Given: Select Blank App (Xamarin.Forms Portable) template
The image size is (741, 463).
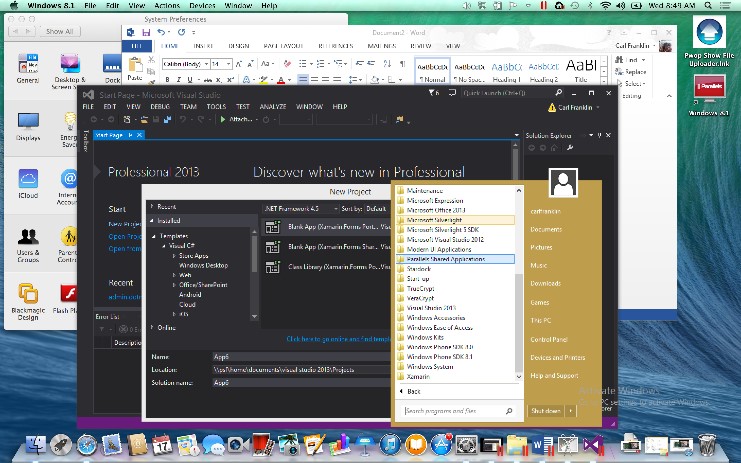Looking at the screenshot, I should pos(328,227).
